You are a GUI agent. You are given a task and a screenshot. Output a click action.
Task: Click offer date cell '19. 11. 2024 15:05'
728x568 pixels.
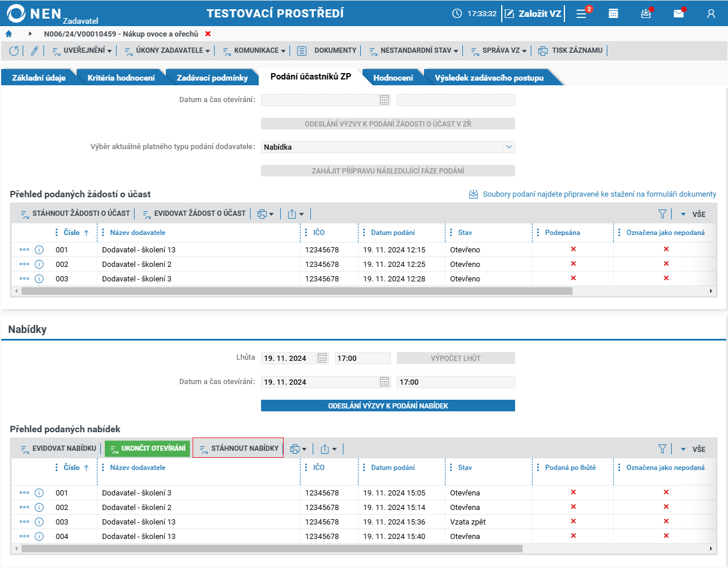tap(394, 493)
